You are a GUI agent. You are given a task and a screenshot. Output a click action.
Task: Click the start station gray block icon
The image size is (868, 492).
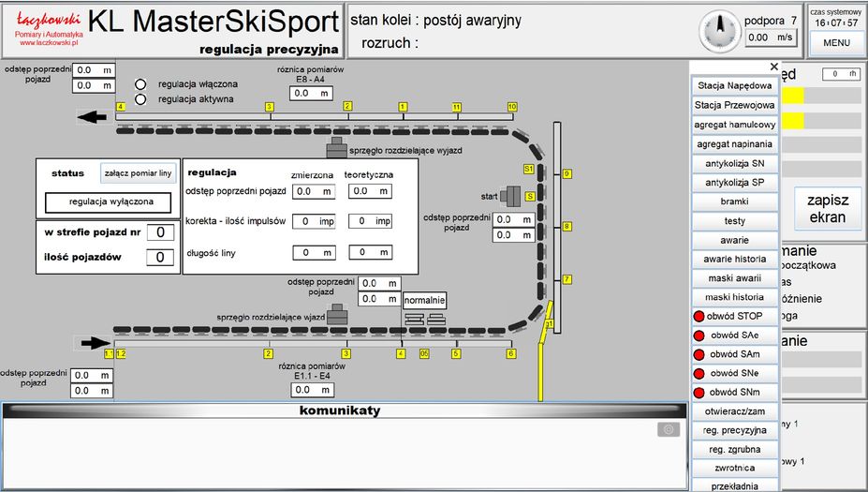[510, 196]
